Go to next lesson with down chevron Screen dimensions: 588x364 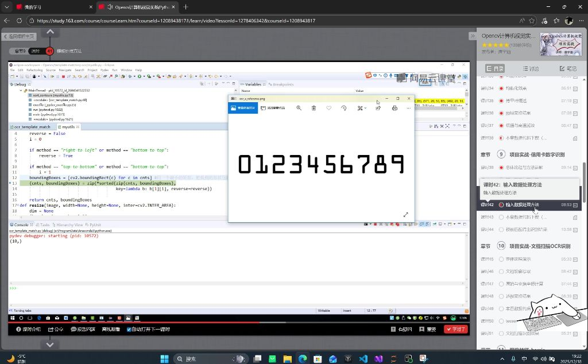(x=50, y=344)
